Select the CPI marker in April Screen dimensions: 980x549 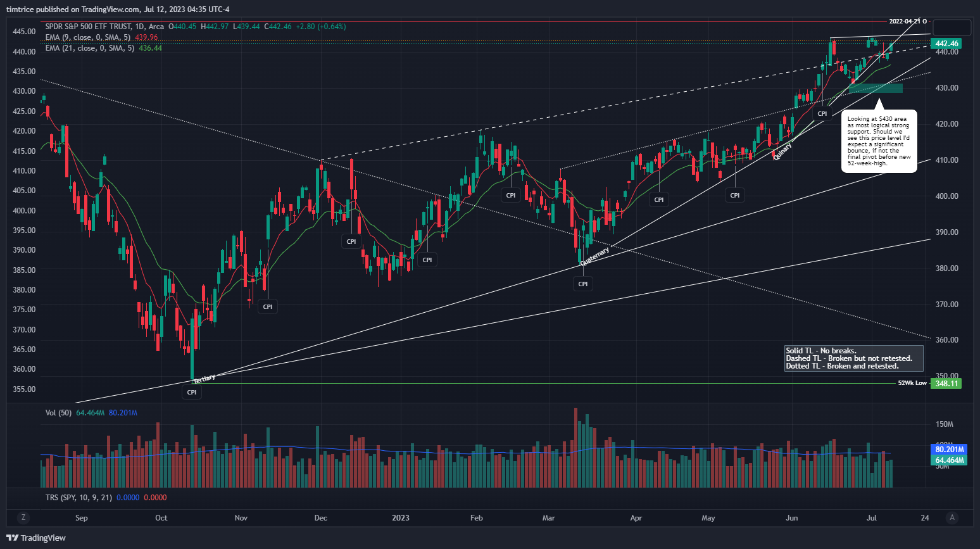[x=659, y=199]
